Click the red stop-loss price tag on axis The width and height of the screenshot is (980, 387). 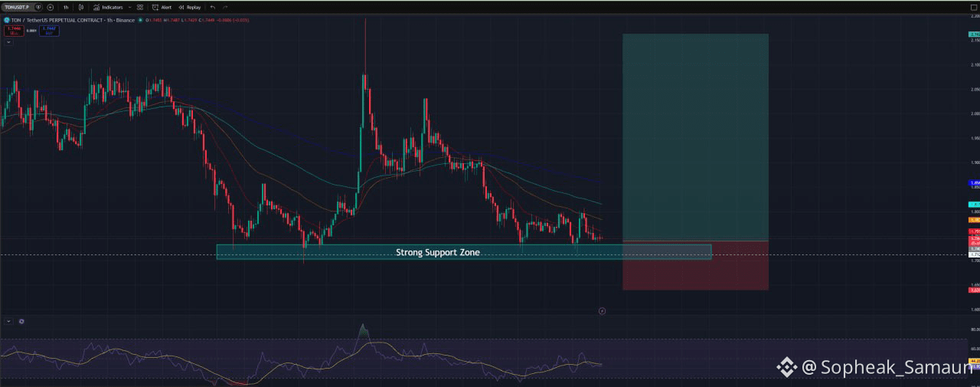coord(975,290)
